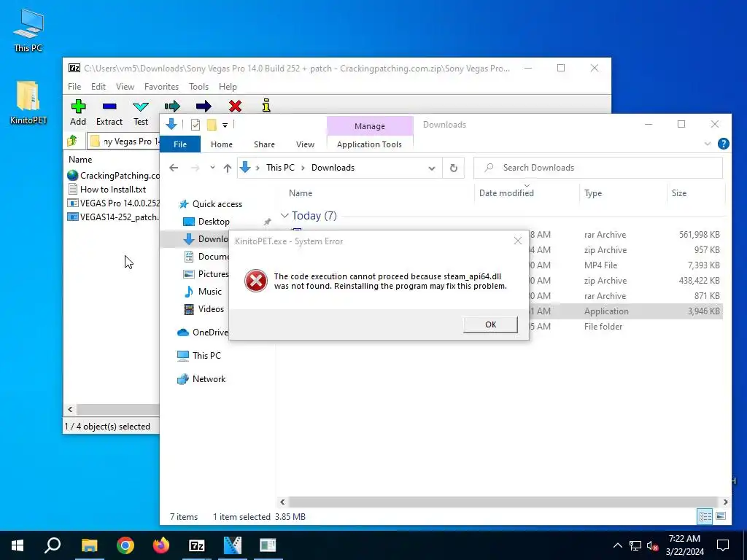This screenshot has height=560, width=747.
Task: Switch to large thumbnails view icon
Action: click(721, 516)
